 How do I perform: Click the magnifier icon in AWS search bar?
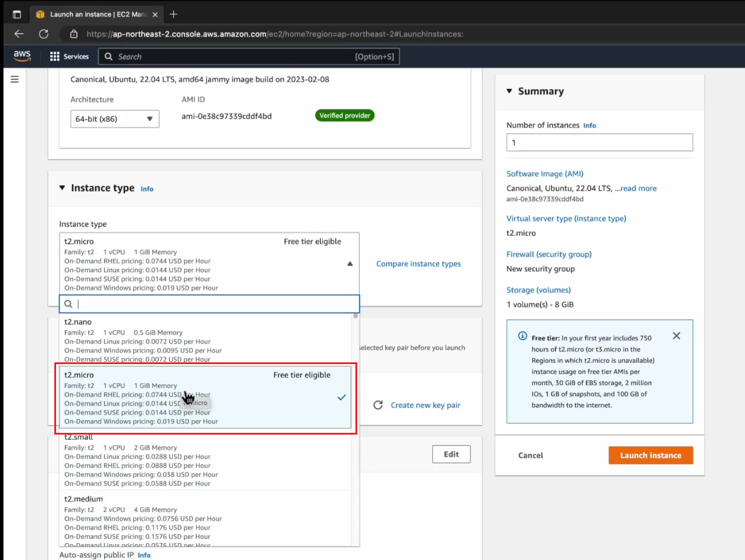tap(109, 57)
